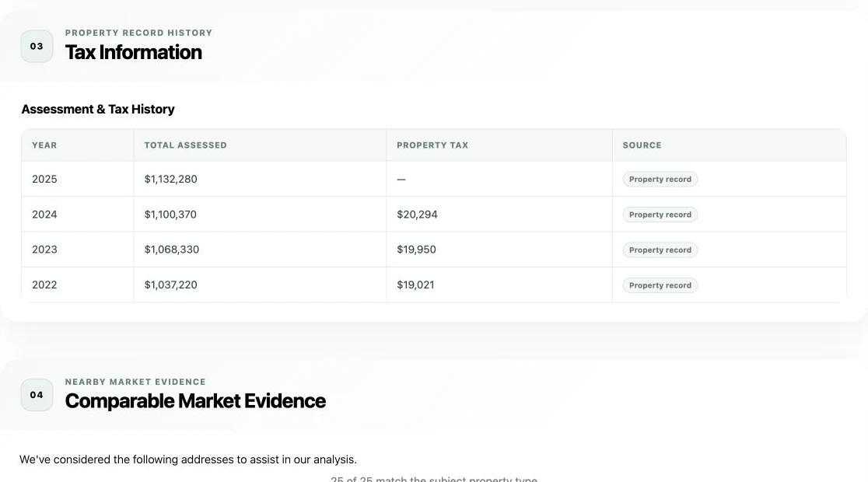This screenshot has width=868, height=482.
Task: Click the Source column header
Action: pos(642,145)
